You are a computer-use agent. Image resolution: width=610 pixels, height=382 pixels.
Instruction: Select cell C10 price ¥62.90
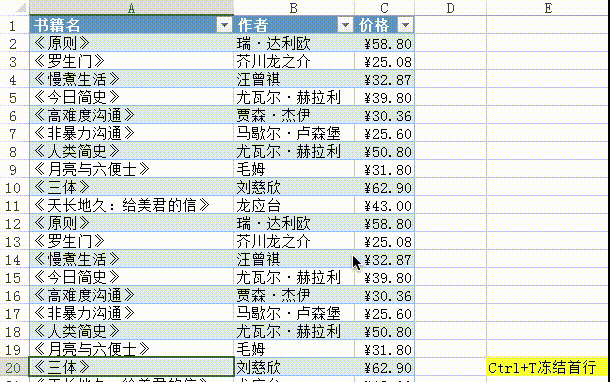384,187
